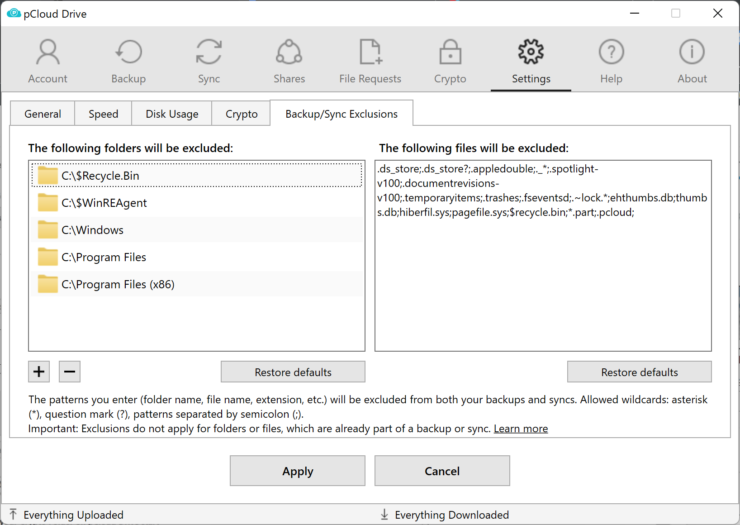Open the Help section
Viewport: 740px width, 525px height.
[611, 61]
